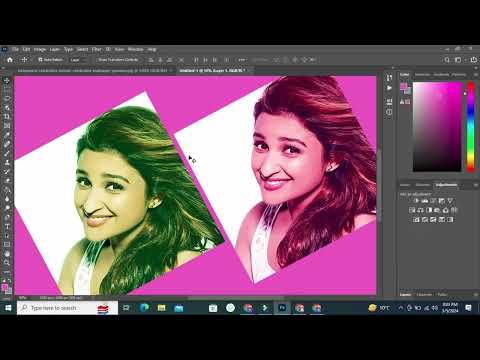The image size is (480, 360).
Task: Open the Filter menu
Action: 96,49
